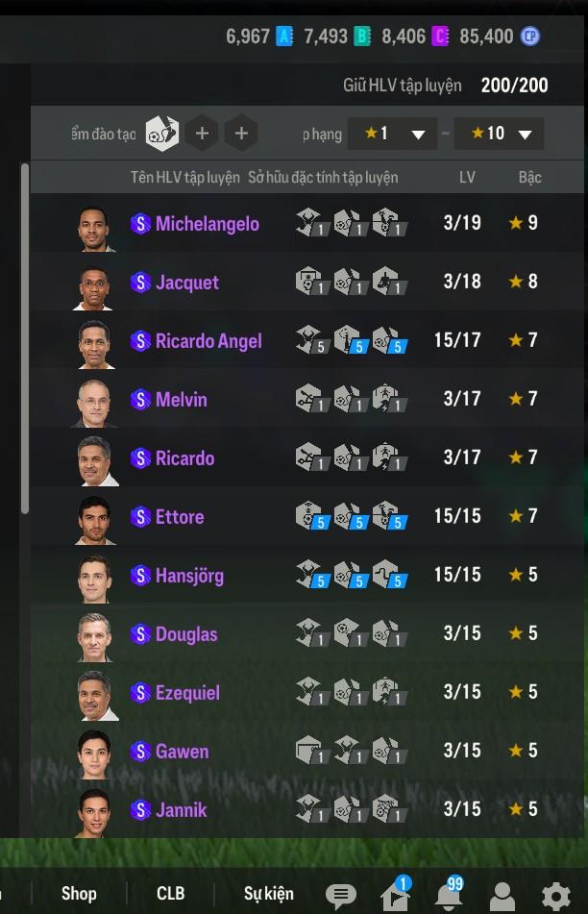Open the Sự kiện menu

(269, 894)
